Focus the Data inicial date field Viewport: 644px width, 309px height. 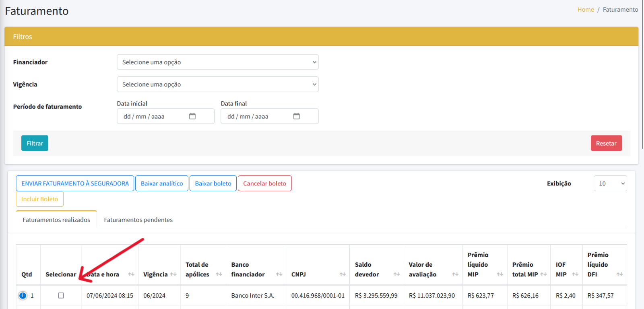tap(165, 116)
